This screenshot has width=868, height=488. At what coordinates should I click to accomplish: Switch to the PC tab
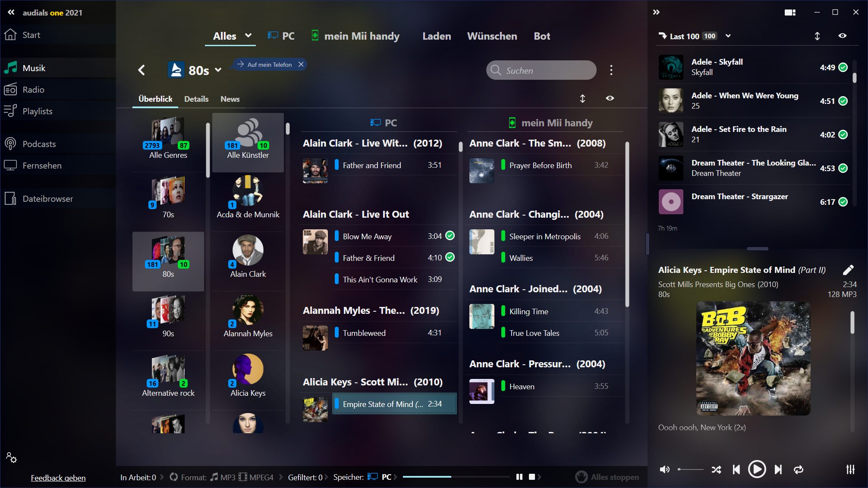coord(281,36)
